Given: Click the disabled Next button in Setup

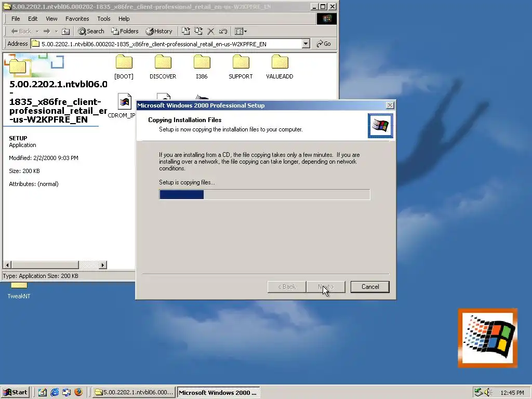Looking at the screenshot, I should [x=326, y=287].
